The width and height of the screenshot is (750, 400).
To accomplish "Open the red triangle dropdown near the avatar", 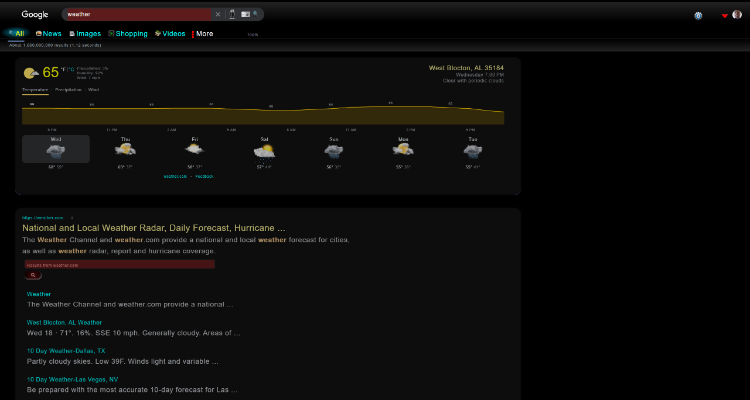I will tap(725, 16).
